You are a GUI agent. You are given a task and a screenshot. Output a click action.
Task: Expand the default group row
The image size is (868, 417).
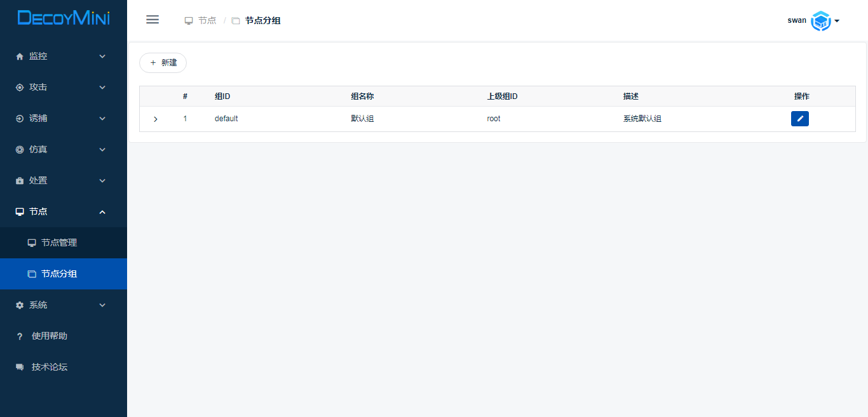[156, 119]
